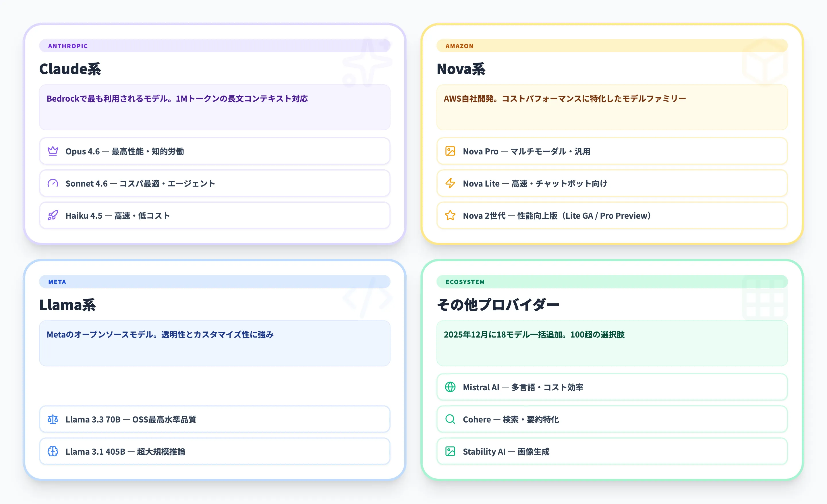Viewport: 827px width, 504px height.
Task: Select the Nova 2世代 — 性能向上版 text
Action: click(557, 216)
